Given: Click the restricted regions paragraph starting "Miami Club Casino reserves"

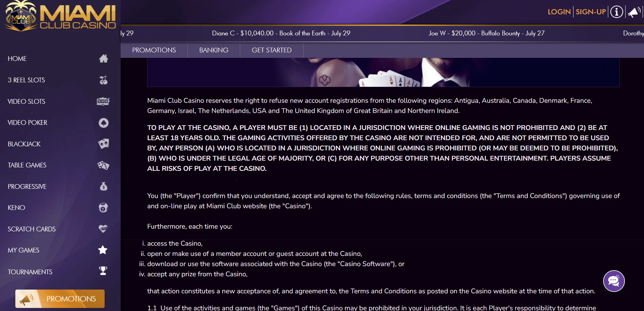Looking at the screenshot, I should point(370,105).
